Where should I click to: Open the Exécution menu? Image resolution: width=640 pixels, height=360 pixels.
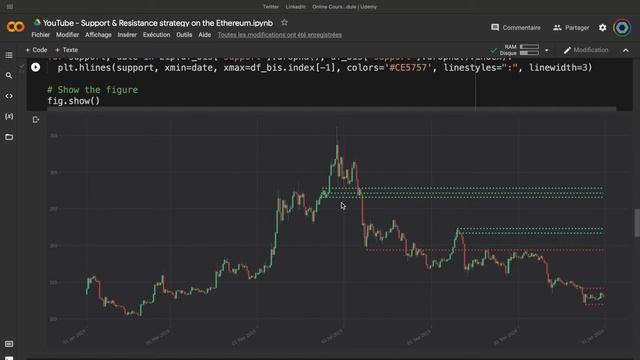coord(156,35)
